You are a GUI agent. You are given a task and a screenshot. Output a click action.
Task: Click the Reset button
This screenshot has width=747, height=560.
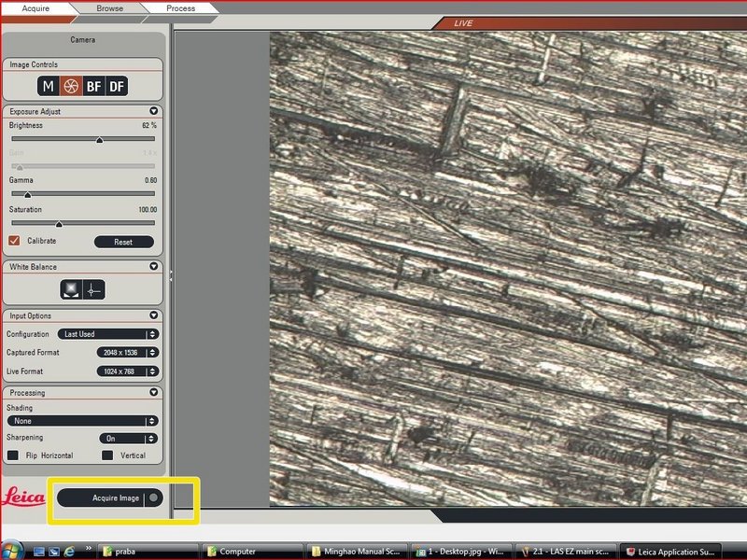pos(124,242)
